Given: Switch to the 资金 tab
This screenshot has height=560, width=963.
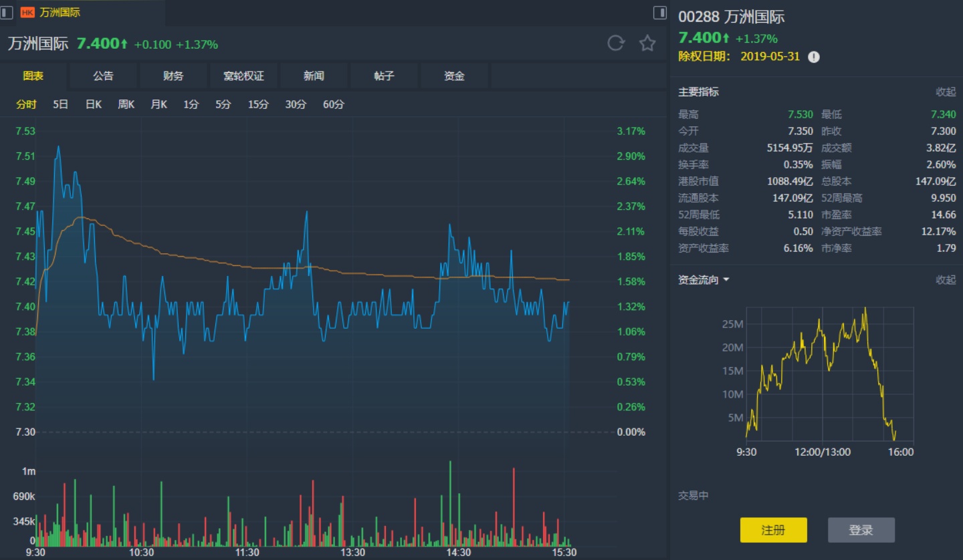Looking at the screenshot, I should (x=454, y=76).
